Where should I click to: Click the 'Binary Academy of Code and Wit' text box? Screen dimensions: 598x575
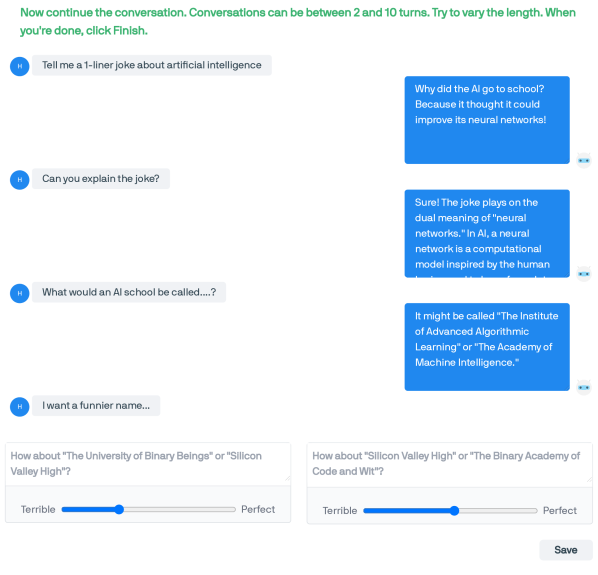450,464
